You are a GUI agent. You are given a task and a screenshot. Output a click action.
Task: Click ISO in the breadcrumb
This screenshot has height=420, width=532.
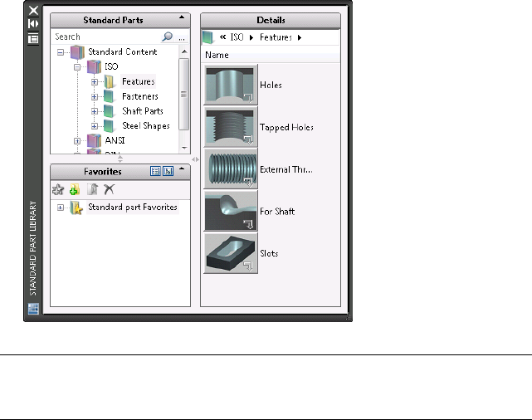(237, 37)
